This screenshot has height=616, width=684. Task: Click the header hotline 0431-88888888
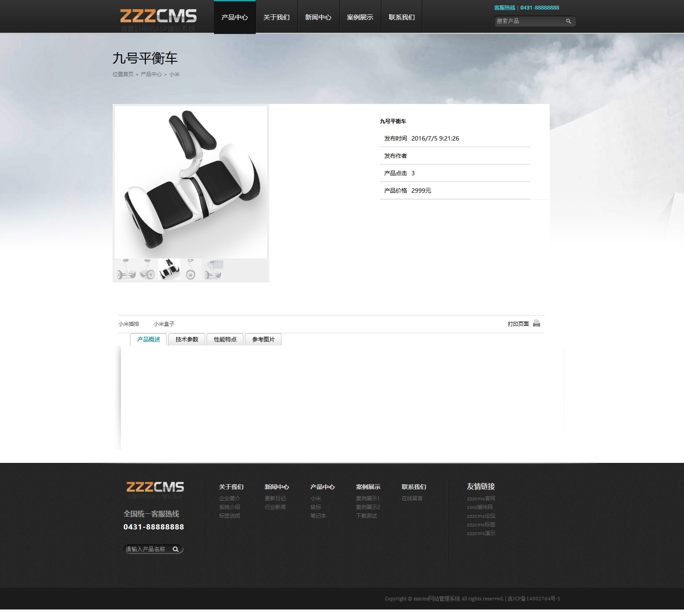[540, 8]
